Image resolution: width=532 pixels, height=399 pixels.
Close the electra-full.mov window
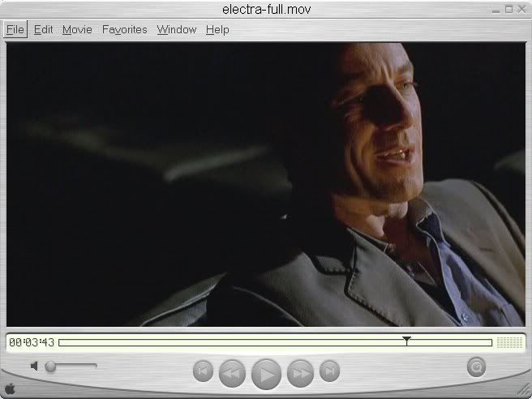coord(521,10)
